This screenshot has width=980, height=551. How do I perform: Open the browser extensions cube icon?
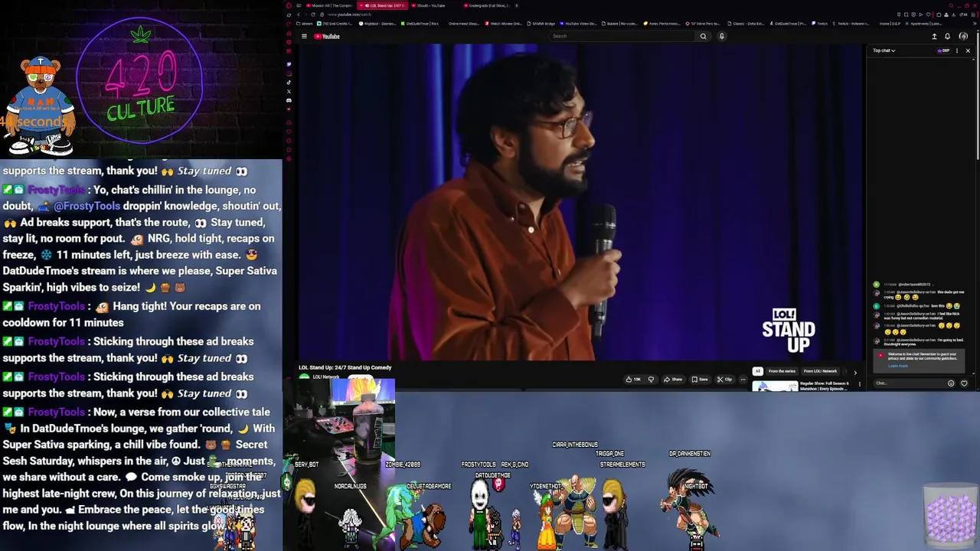point(939,15)
